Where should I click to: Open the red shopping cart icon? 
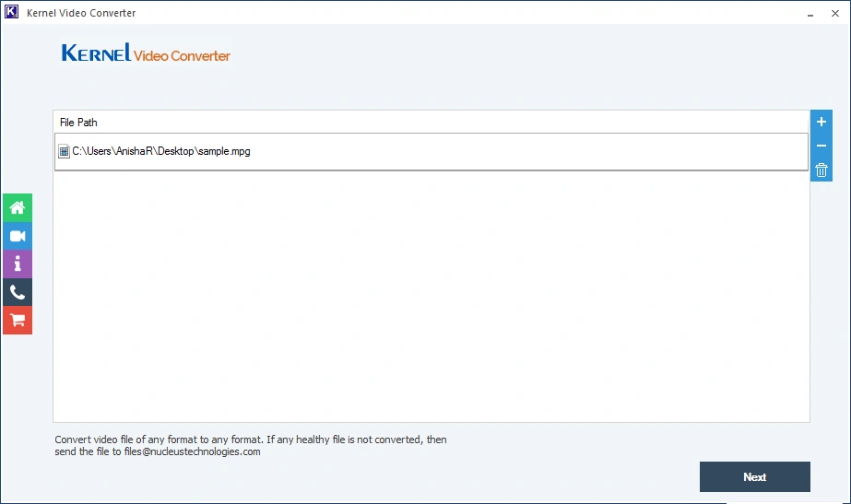18,321
